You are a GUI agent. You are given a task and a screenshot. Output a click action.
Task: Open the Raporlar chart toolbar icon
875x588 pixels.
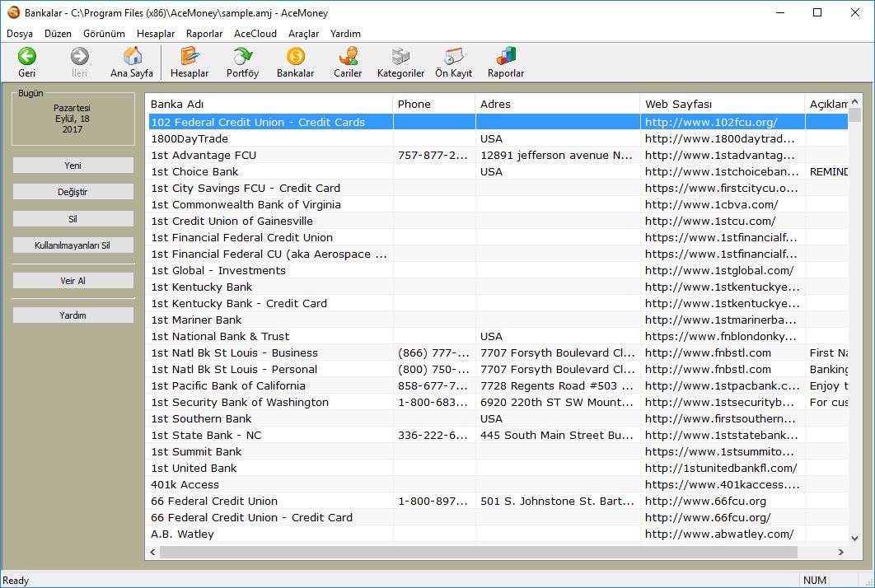pyautogui.click(x=506, y=56)
